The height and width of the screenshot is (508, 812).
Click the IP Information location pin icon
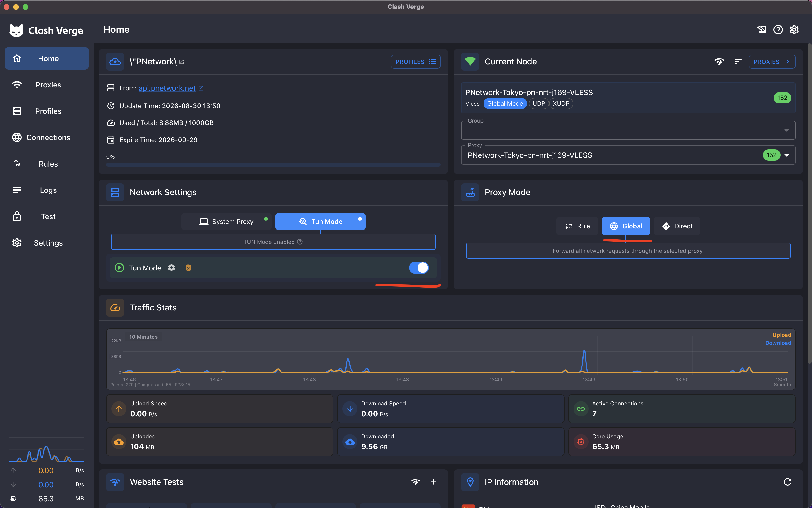point(470,482)
